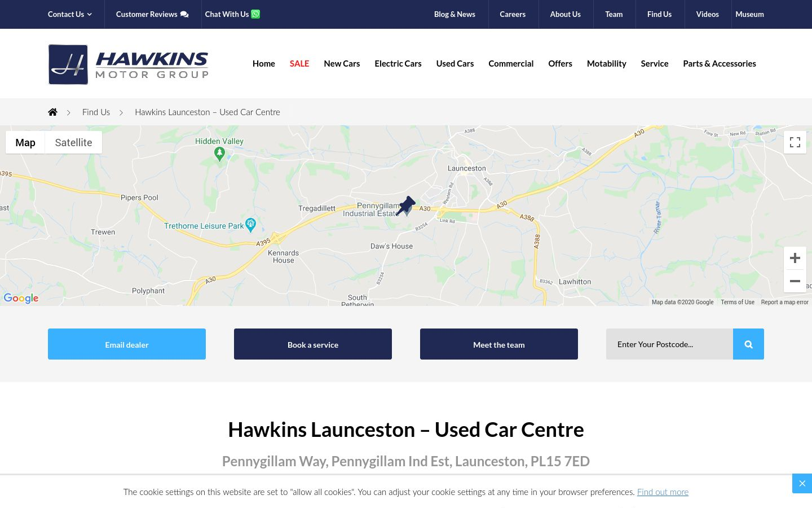Click the postcode search magnifier button

[748, 344]
